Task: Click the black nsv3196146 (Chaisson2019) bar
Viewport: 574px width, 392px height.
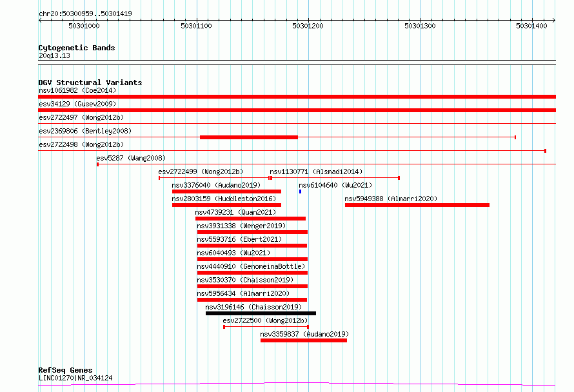Action: point(261,313)
